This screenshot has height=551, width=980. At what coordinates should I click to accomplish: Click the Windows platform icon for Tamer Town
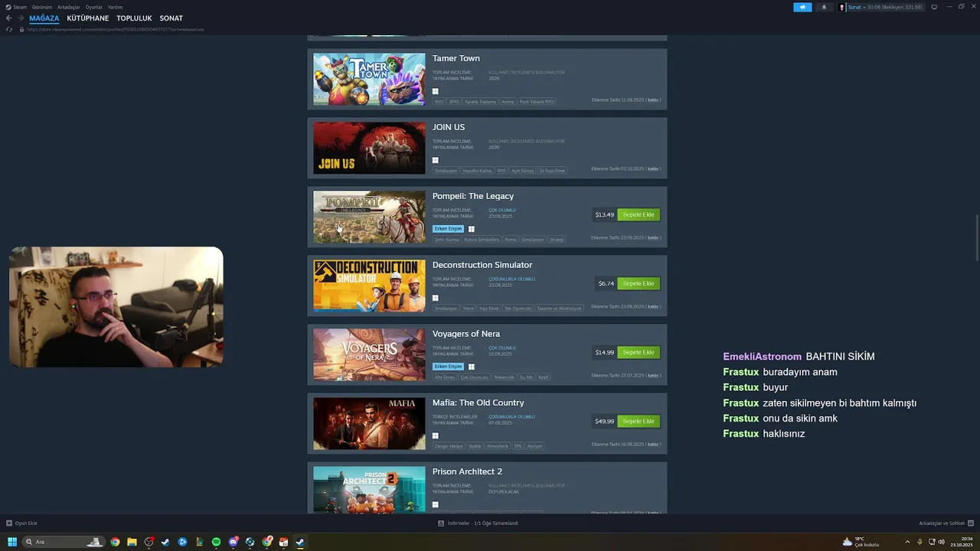[x=436, y=91]
